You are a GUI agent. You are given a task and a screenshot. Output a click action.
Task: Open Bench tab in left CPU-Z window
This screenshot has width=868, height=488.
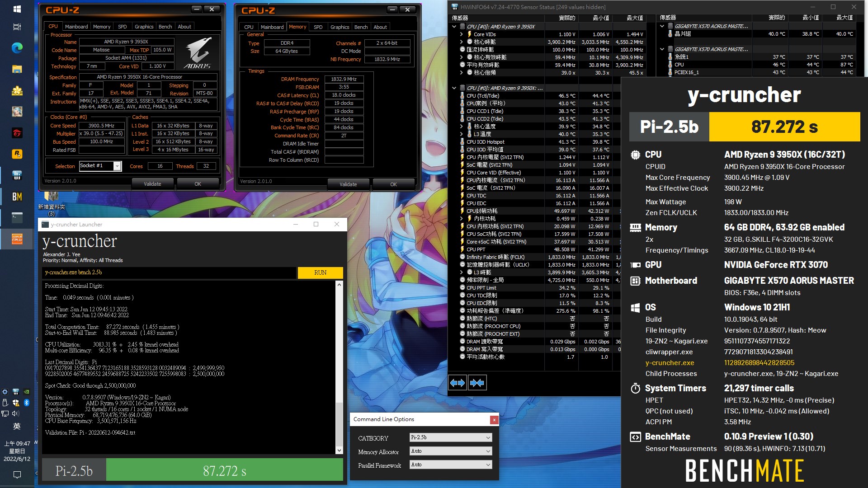point(165,27)
